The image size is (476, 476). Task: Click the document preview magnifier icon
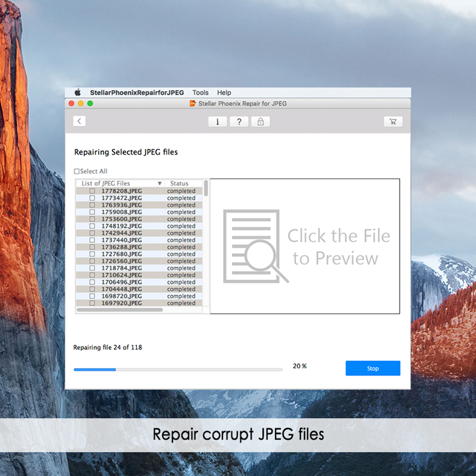[x=256, y=246]
